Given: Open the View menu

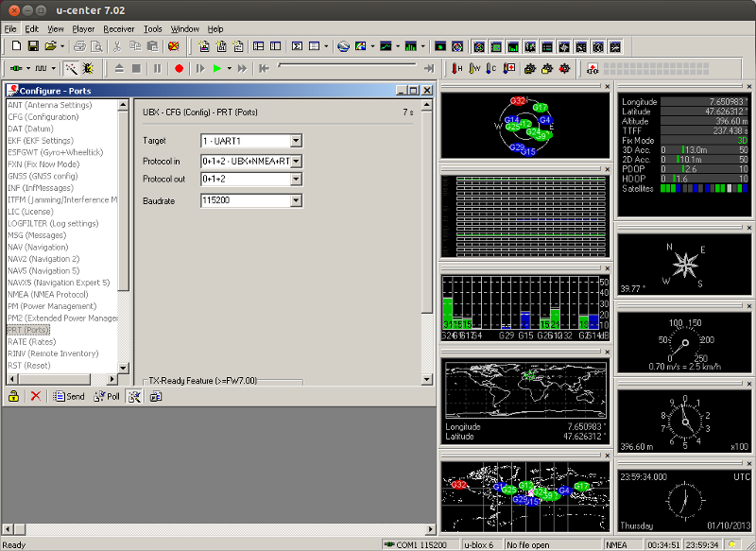Looking at the screenshot, I should [x=56, y=29].
